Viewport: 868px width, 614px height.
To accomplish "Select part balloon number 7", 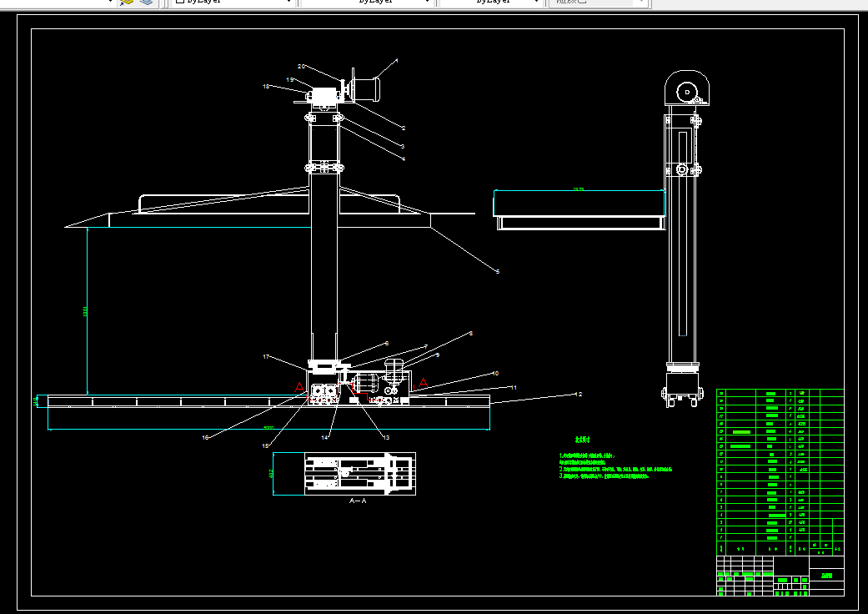I will [426, 346].
